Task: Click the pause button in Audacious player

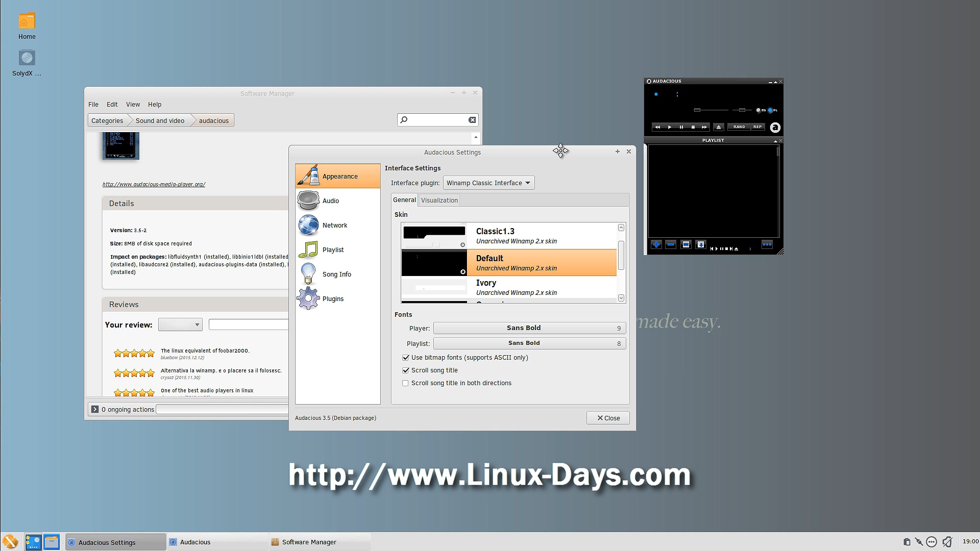Action: (x=681, y=127)
